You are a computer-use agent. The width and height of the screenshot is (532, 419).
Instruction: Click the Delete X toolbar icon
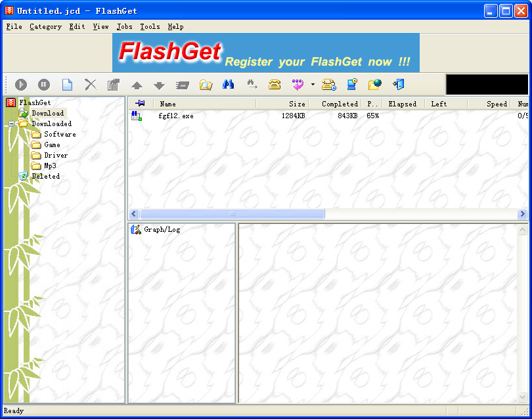pos(90,85)
